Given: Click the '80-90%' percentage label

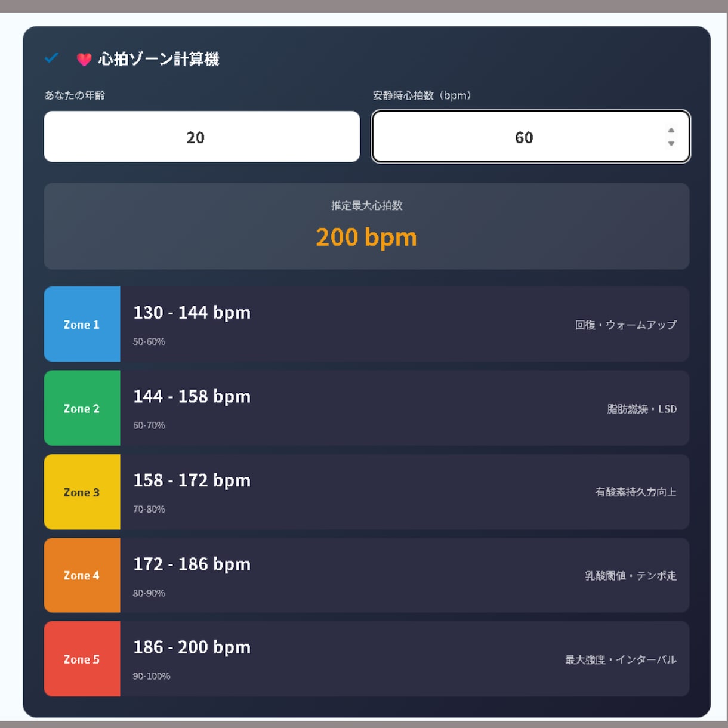Looking at the screenshot, I should click(x=149, y=593).
